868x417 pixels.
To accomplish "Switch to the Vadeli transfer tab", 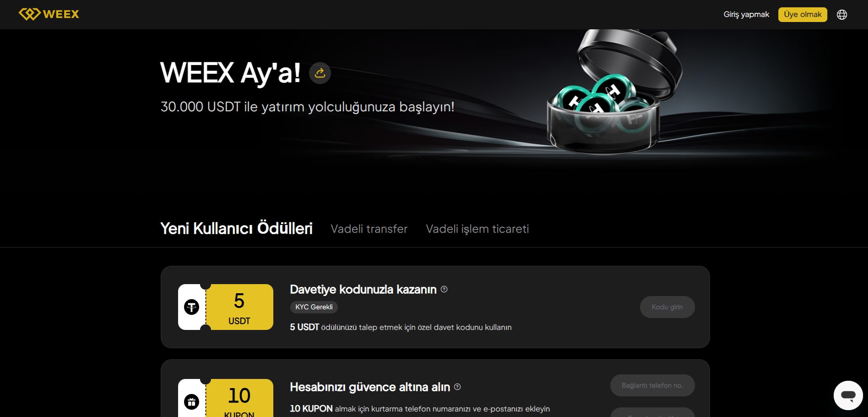I will [369, 229].
